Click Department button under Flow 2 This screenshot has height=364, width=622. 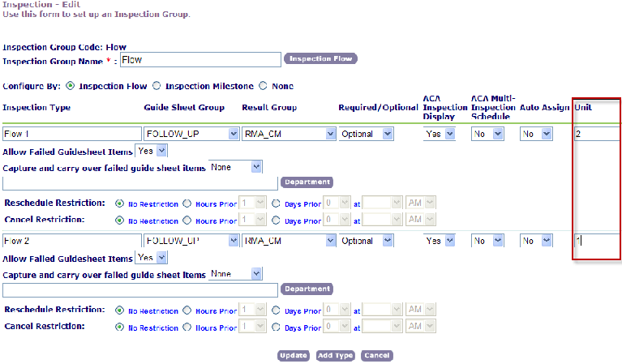[x=307, y=289]
